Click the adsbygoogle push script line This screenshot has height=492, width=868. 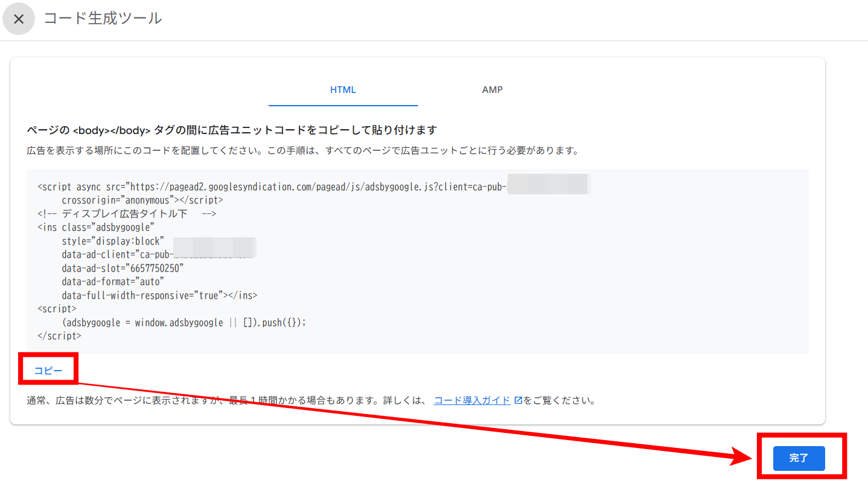pos(184,322)
